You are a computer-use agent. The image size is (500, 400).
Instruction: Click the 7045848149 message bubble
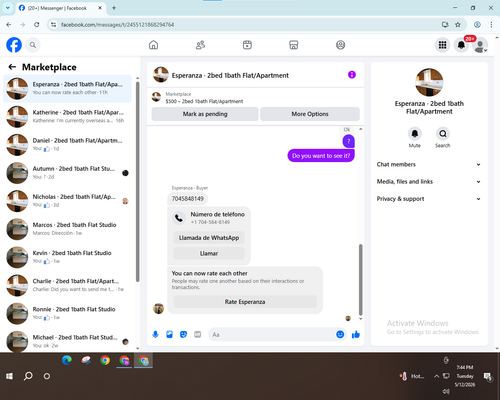[188, 199]
